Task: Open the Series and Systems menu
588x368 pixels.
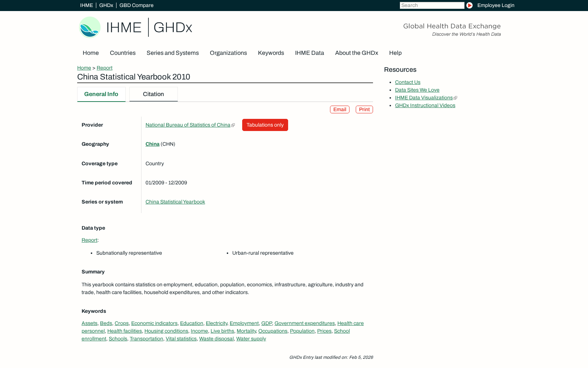Action: (x=173, y=53)
